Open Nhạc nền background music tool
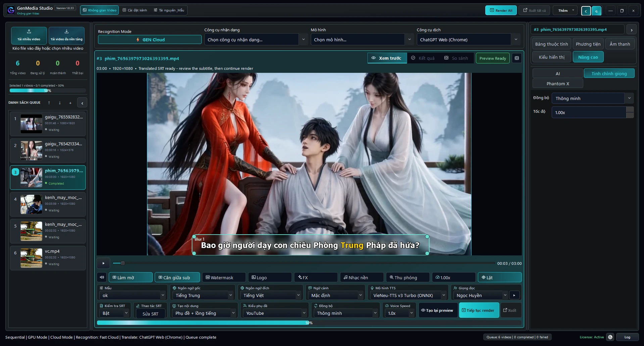Screen dimensions: 644x346 (x=362, y=277)
